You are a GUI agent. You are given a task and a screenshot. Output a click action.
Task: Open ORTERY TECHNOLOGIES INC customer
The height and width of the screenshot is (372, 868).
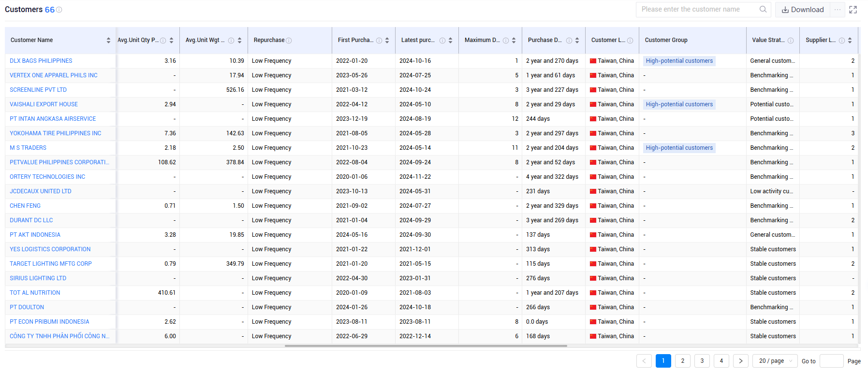pos(47,177)
